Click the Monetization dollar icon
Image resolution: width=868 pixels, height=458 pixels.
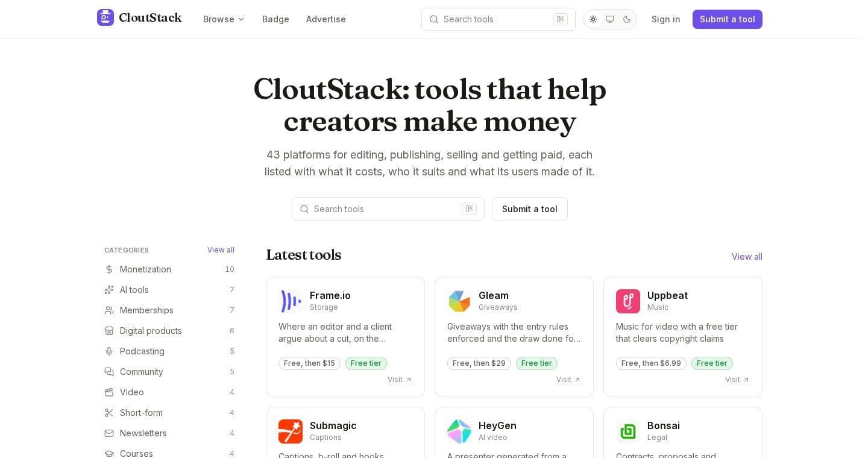tap(109, 269)
